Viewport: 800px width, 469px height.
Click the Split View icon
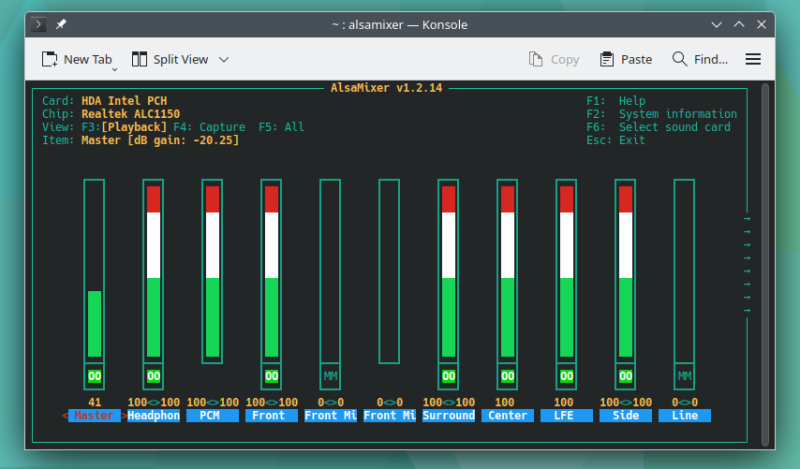pos(139,59)
